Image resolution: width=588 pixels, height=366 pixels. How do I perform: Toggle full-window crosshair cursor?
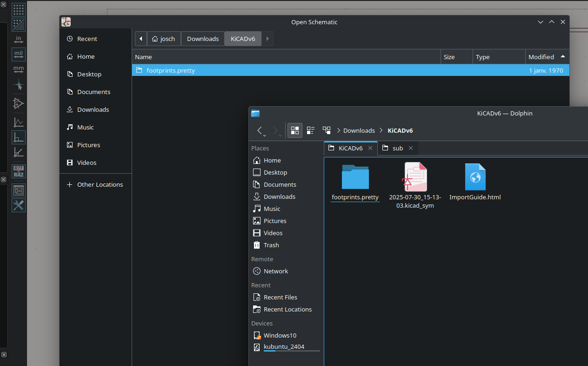[x=19, y=85]
